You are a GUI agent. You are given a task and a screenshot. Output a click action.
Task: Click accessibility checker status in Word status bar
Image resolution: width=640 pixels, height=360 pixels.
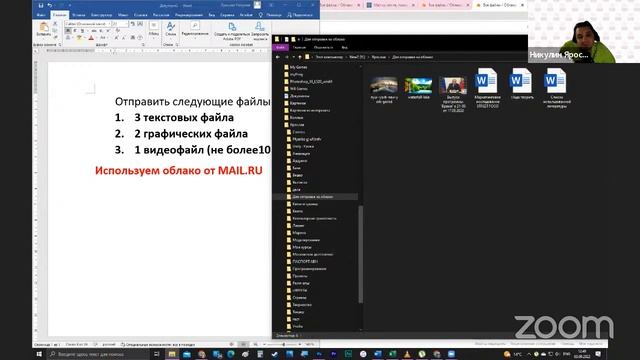tap(158, 344)
